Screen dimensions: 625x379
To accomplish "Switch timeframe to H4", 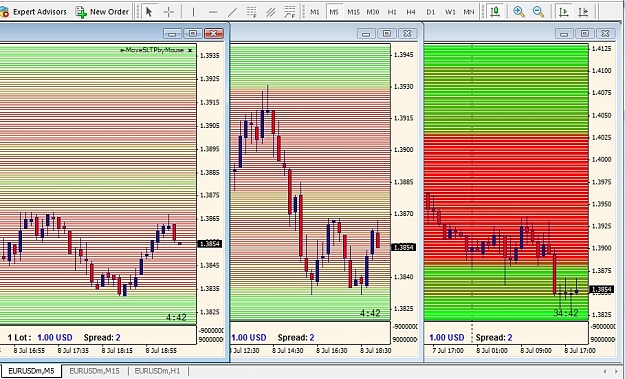I will coord(411,12).
